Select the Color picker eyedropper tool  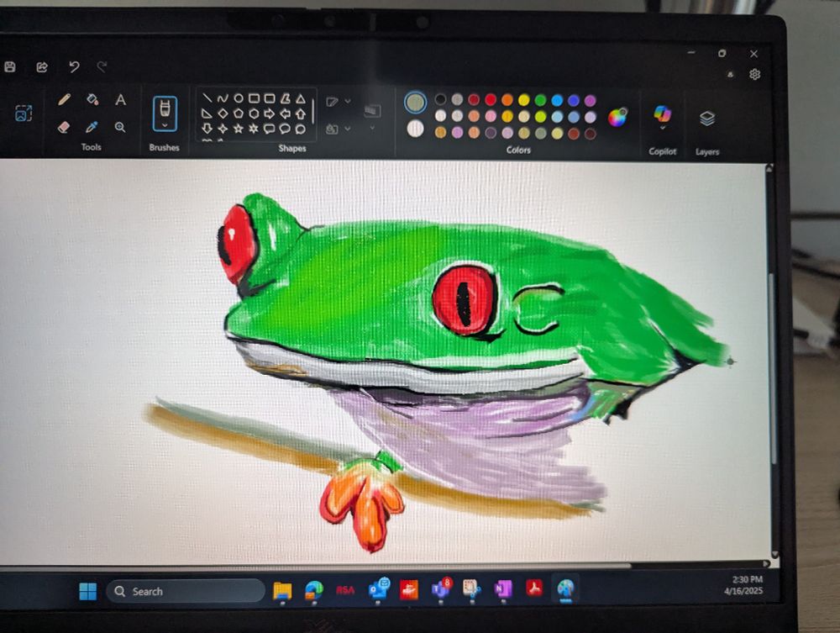point(92,128)
